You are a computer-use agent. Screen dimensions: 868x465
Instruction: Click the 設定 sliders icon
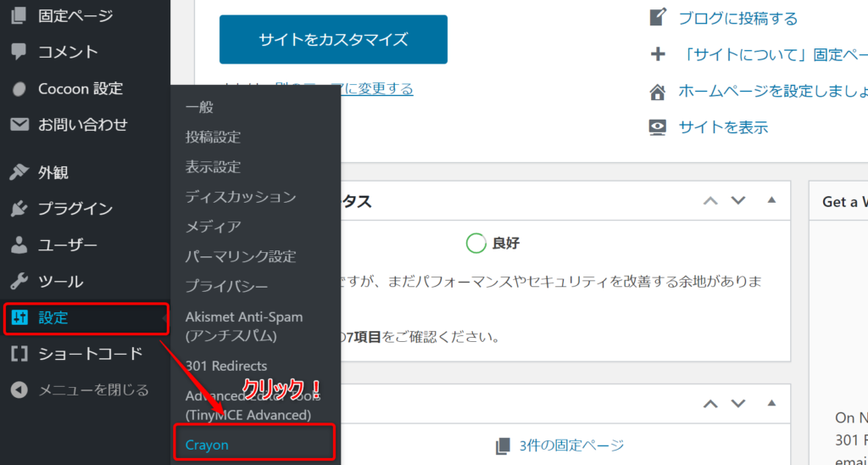19,317
